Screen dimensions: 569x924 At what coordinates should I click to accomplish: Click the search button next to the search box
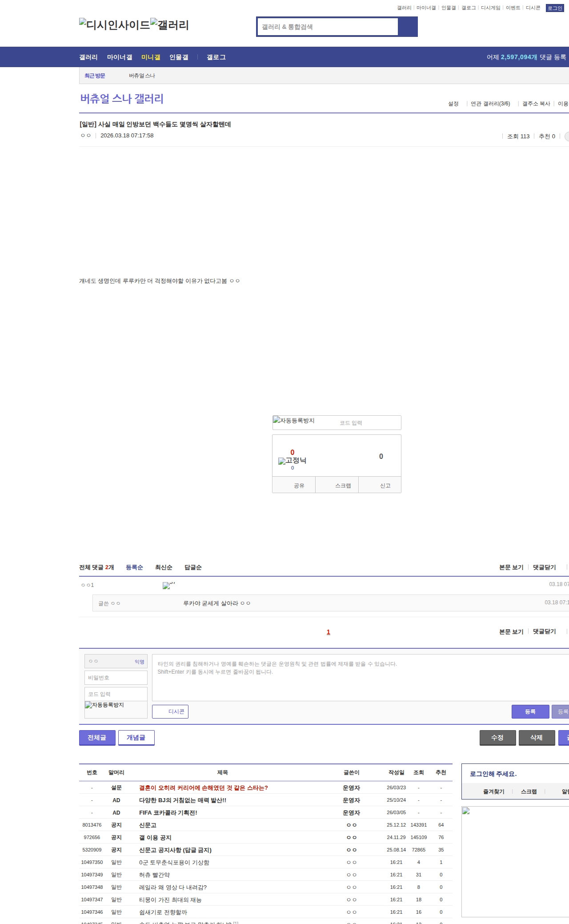[x=408, y=27]
